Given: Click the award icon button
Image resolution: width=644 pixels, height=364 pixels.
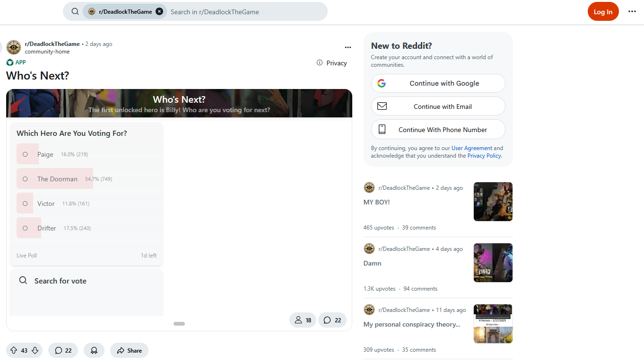Looking at the screenshot, I should tap(94, 350).
